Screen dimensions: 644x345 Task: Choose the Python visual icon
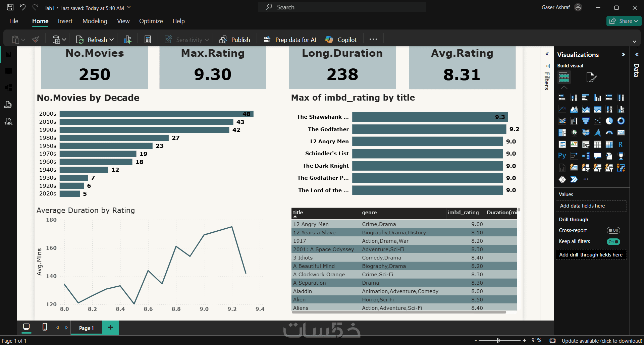click(x=562, y=156)
